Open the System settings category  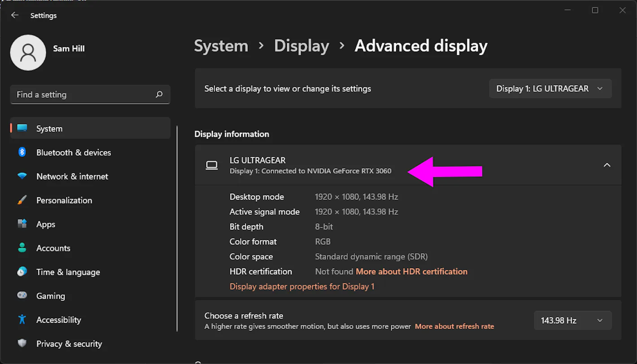[x=90, y=128]
